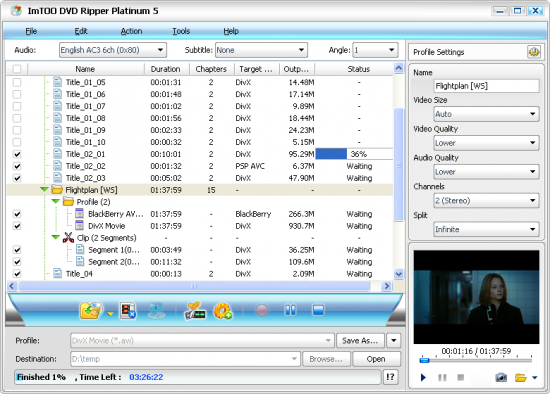Open the DVD load icon in toolbar
Image resolution: width=550 pixels, height=394 pixels.
[91, 310]
